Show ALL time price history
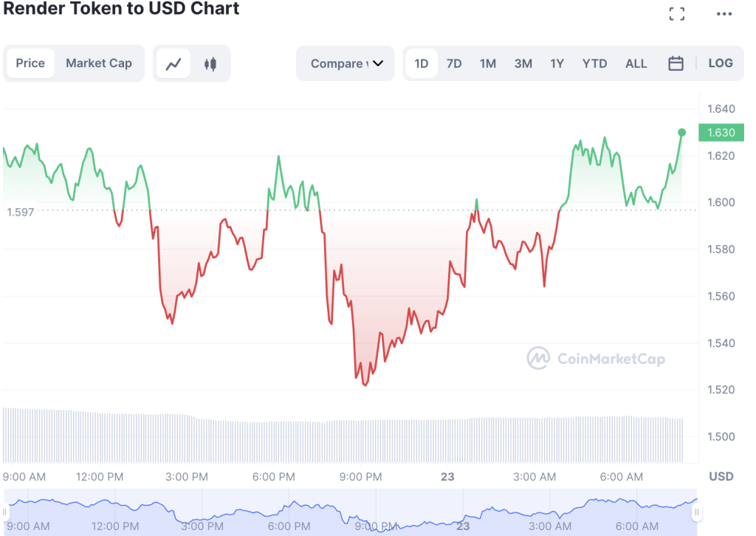Viewport: 756px width, 536px height. tap(636, 63)
